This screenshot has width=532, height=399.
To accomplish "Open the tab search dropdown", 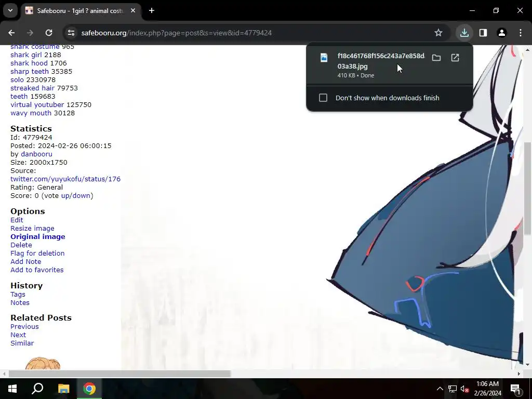I will click(10, 10).
